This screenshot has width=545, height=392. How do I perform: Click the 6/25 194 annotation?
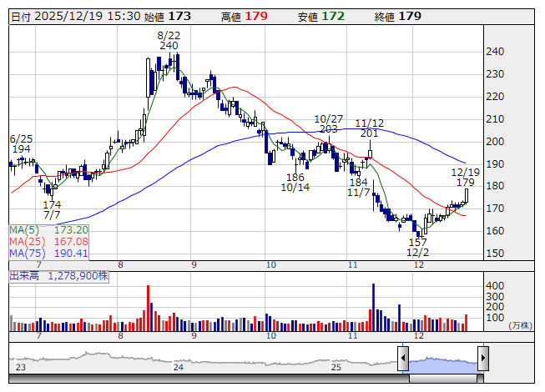point(21,144)
